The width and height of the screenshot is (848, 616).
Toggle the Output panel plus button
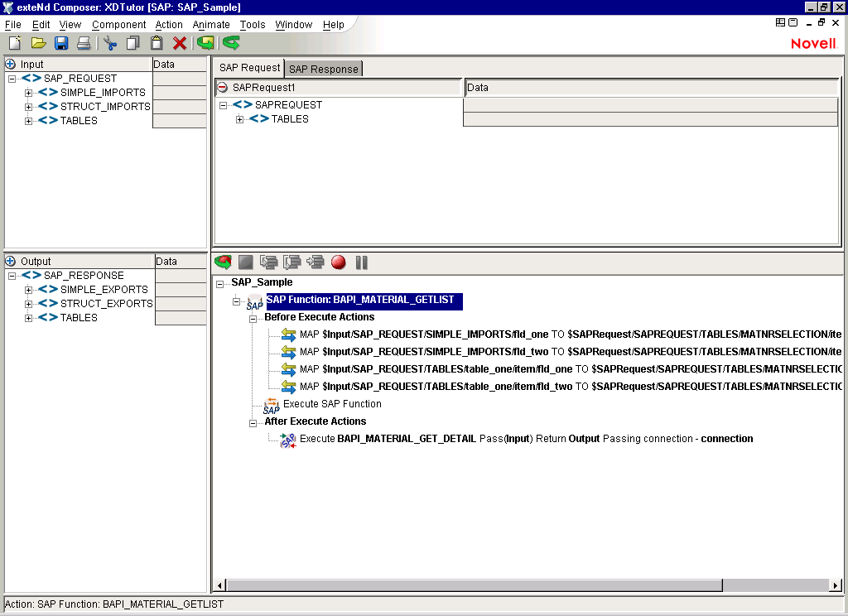click(11, 261)
